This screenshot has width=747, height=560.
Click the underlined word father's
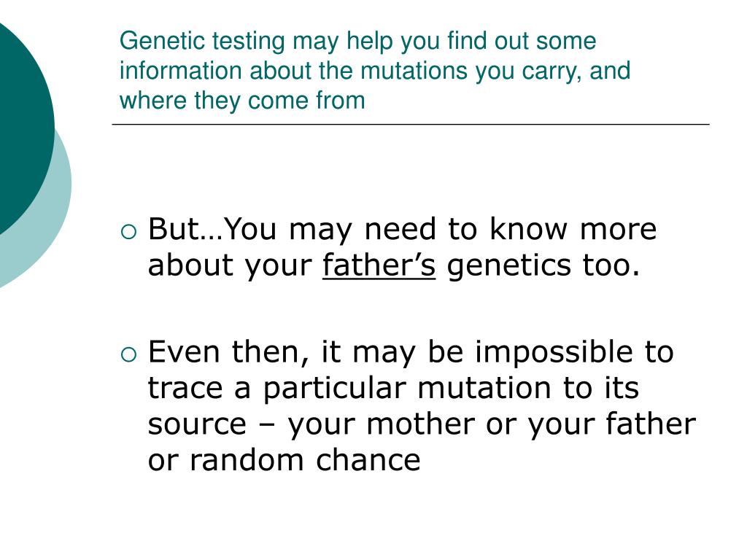(x=379, y=265)
